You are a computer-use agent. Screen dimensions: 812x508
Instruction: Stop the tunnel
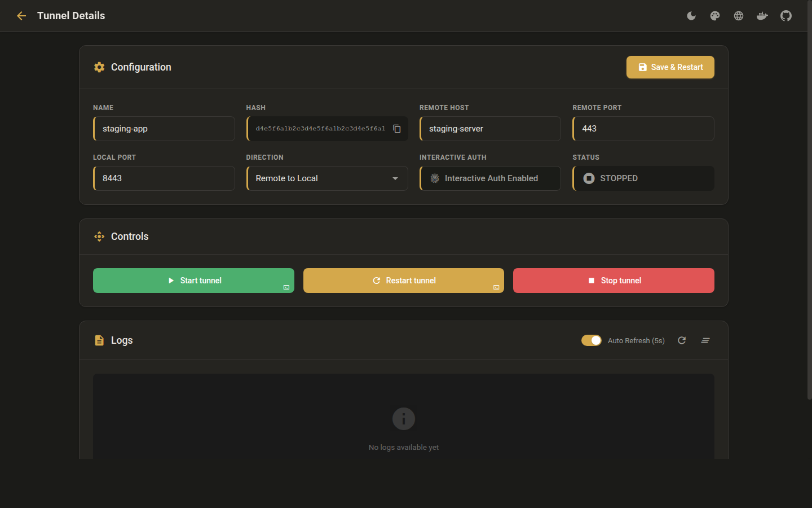(x=614, y=281)
